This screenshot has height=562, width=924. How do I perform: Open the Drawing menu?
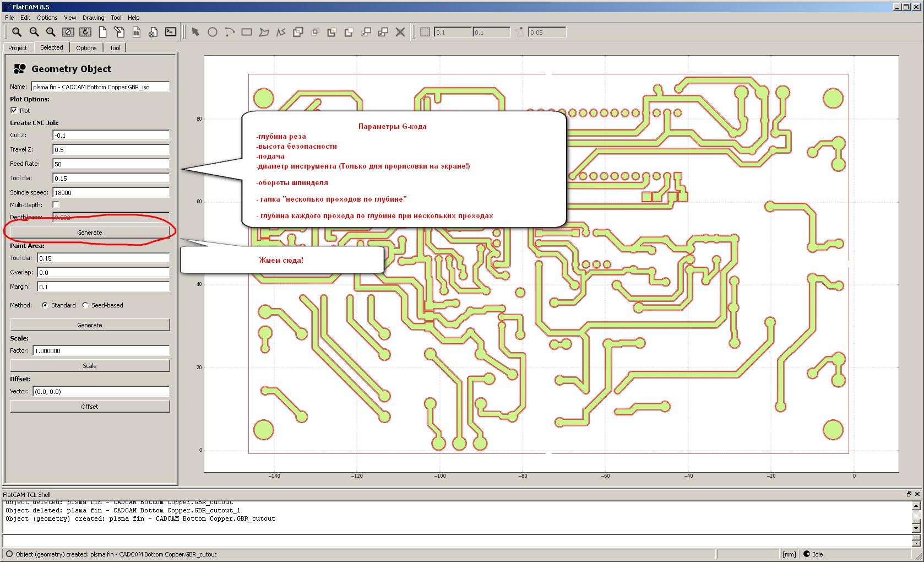(x=93, y=18)
